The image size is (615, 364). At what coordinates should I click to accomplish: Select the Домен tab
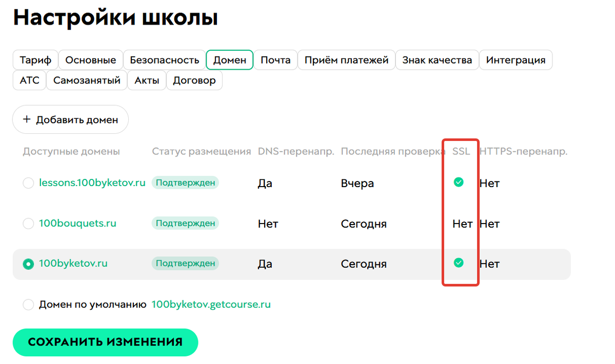coord(229,60)
